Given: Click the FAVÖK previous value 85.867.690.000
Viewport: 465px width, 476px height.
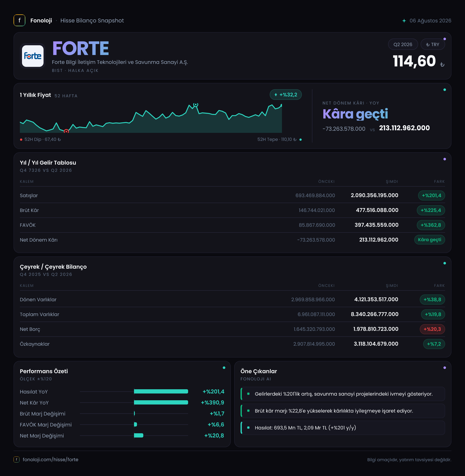Looking at the screenshot, I should tap(317, 225).
